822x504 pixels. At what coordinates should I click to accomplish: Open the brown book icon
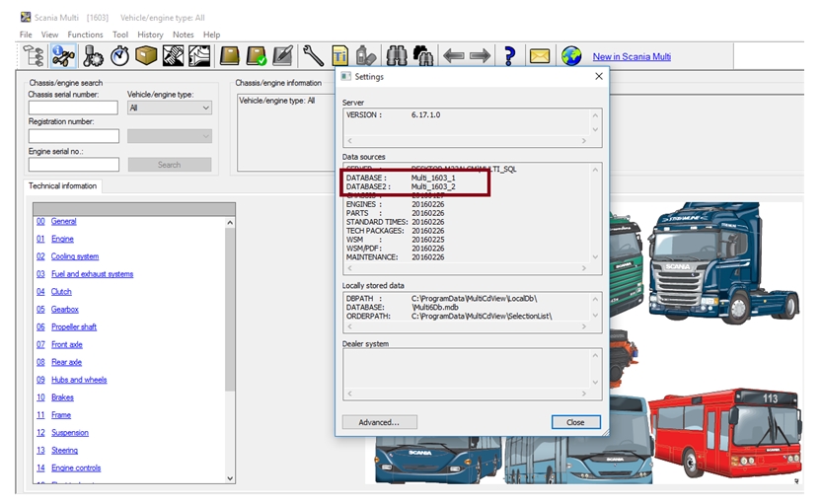coord(230,55)
